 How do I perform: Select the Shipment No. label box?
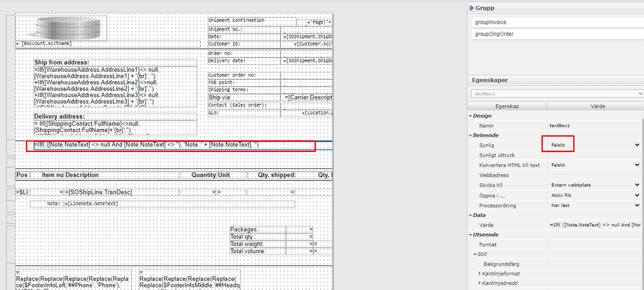pyautogui.click(x=244, y=30)
